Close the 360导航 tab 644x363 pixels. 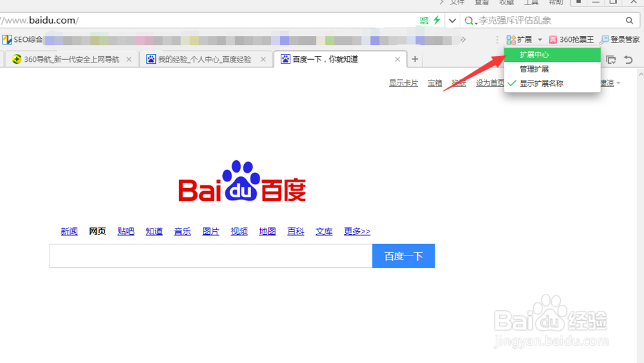point(129,60)
